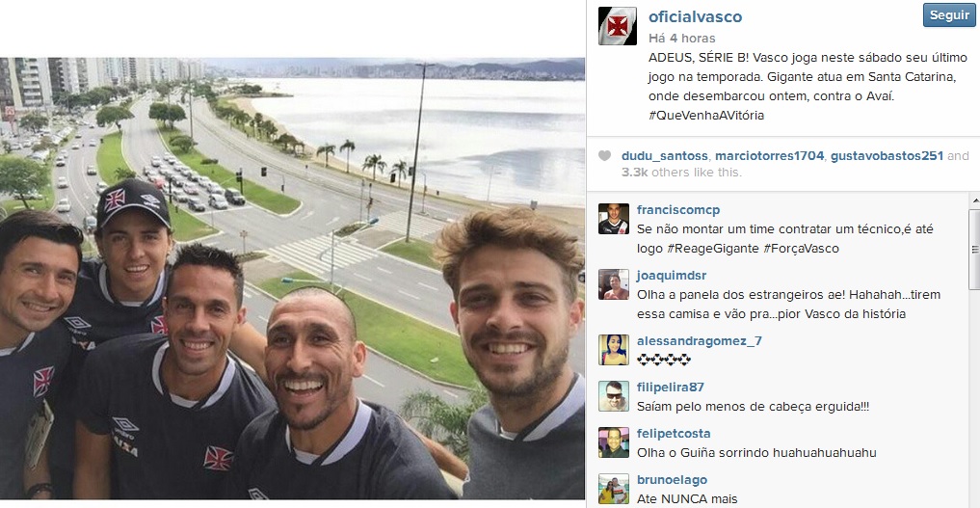Open the oficialvasco username link
This screenshot has height=508, width=980.
pos(695,17)
